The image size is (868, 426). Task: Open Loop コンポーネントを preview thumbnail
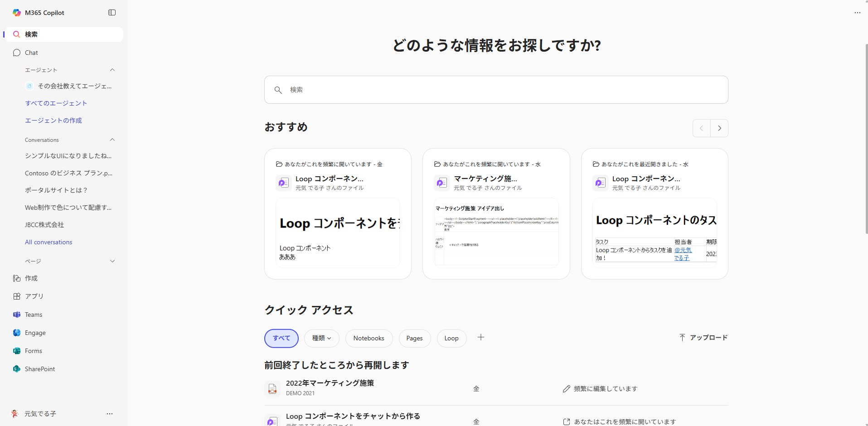click(338, 233)
